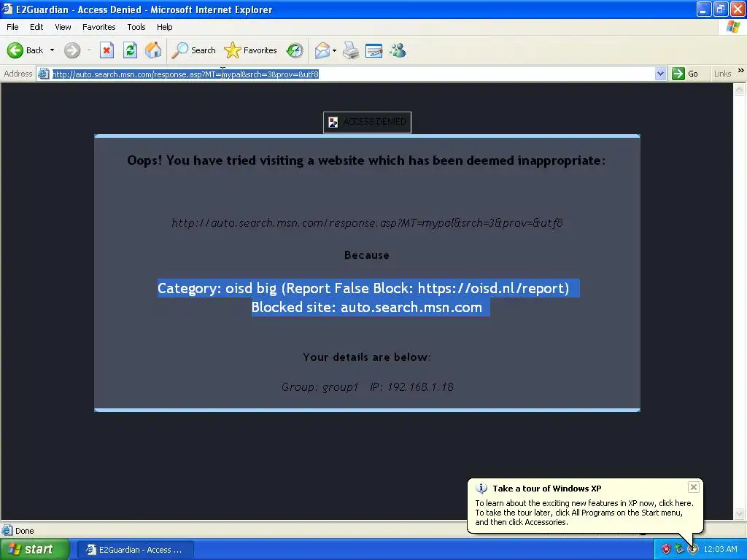Image resolution: width=747 pixels, height=560 pixels.
Task: Click the red security shield tray icon
Action: [666, 550]
